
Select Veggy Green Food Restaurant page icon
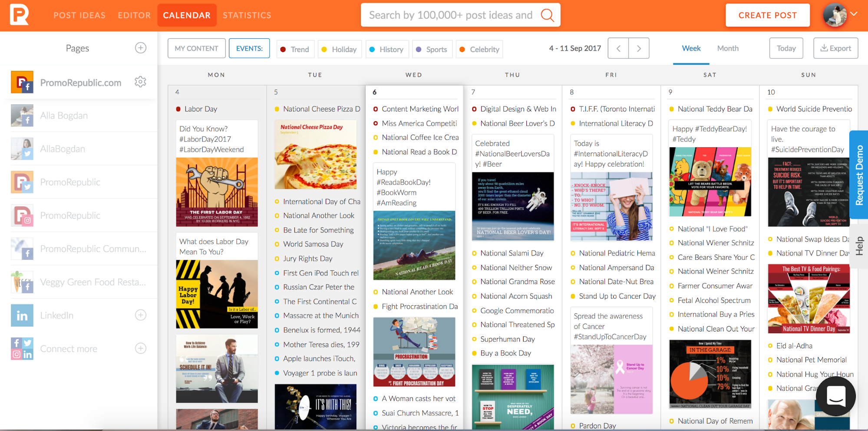(x=22, y=282)
